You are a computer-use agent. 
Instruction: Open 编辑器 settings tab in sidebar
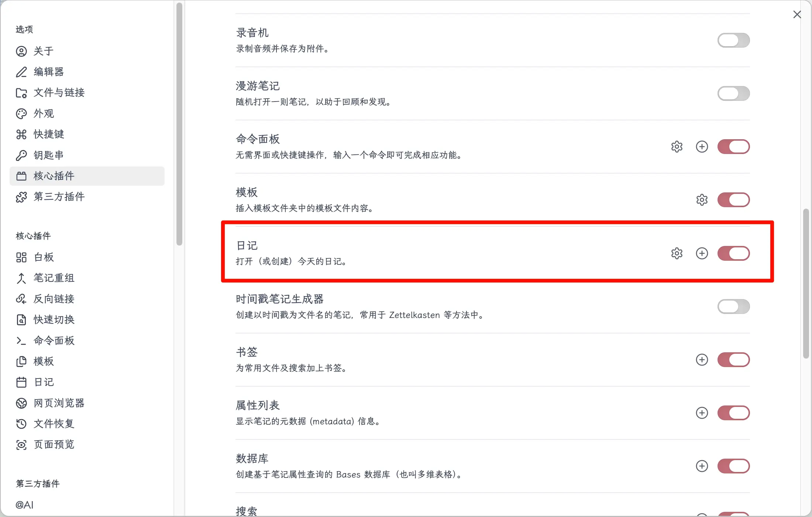48,72
